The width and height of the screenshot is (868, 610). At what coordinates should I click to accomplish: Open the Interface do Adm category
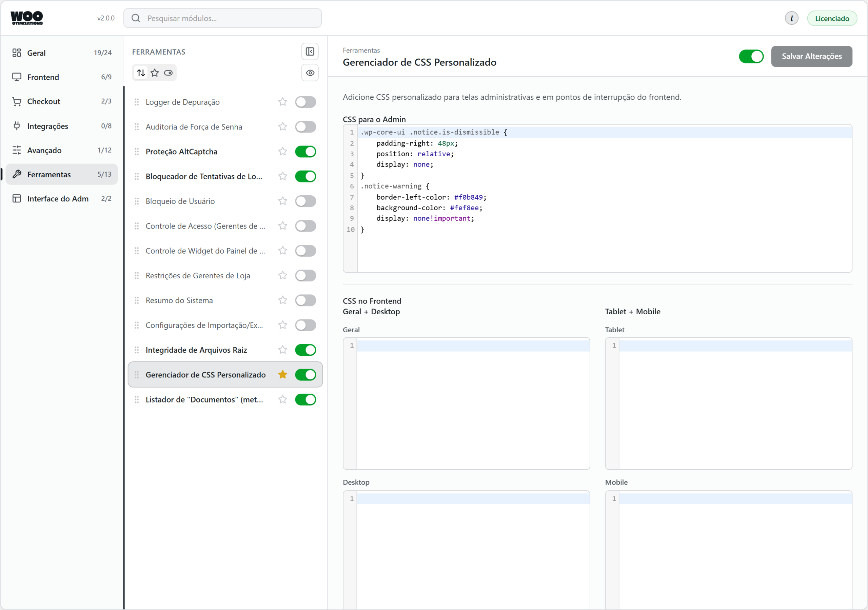tap(62, 199)
